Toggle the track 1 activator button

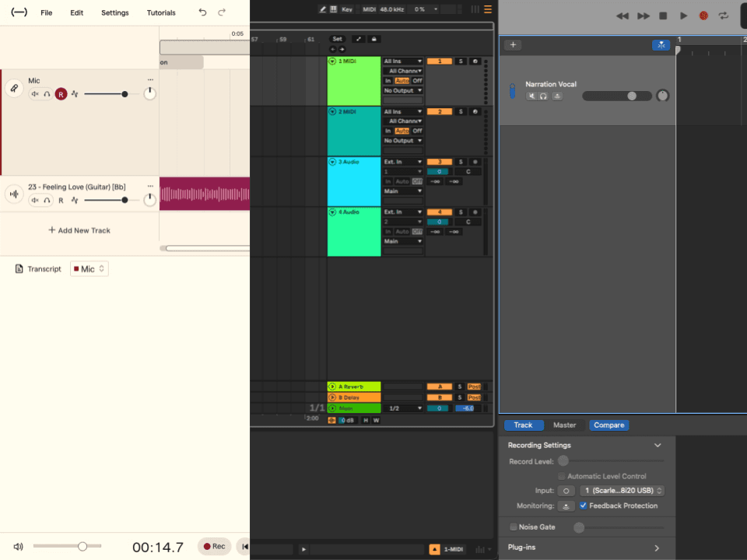pyautogui.click(x=439, y=61)
